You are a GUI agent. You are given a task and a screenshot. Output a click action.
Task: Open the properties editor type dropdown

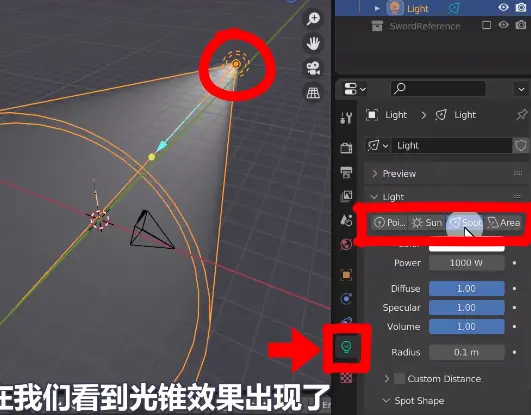pos(354,89)
